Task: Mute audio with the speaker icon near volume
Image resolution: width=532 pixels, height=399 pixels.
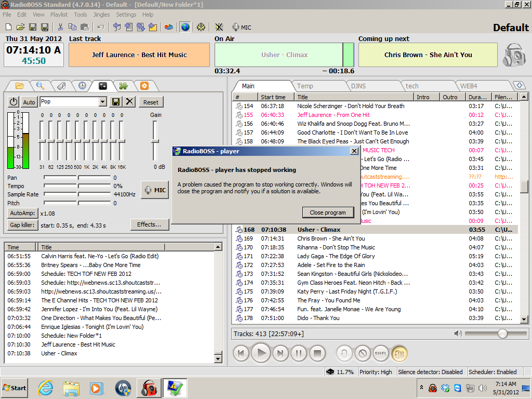Action: pos(458,334)
